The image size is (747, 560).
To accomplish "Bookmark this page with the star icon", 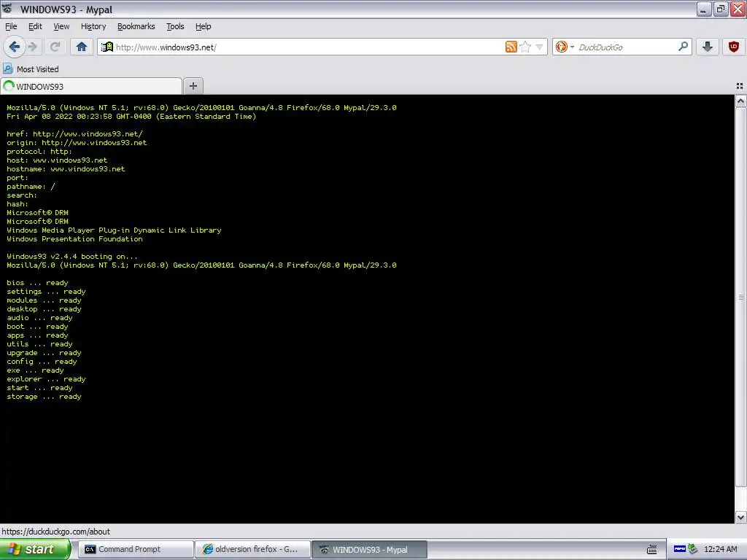I will (525, 47).
